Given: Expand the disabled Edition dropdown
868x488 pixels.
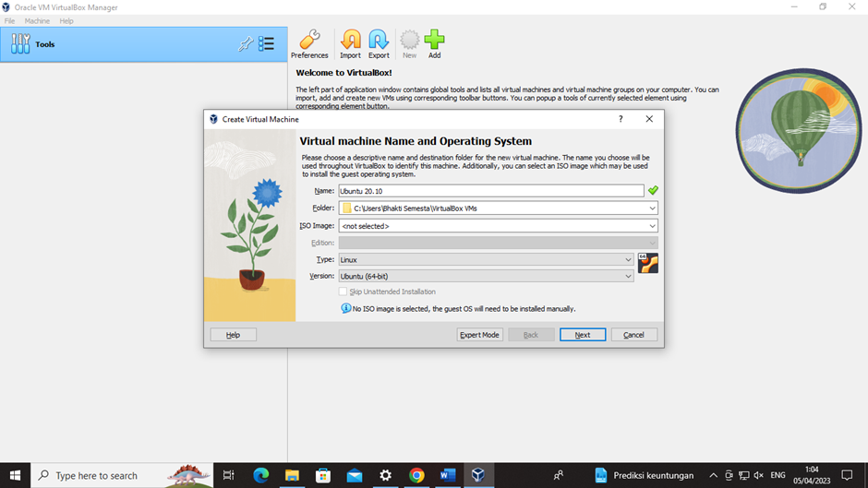Looking at the screenshot, I should click(x=652, y=243).
